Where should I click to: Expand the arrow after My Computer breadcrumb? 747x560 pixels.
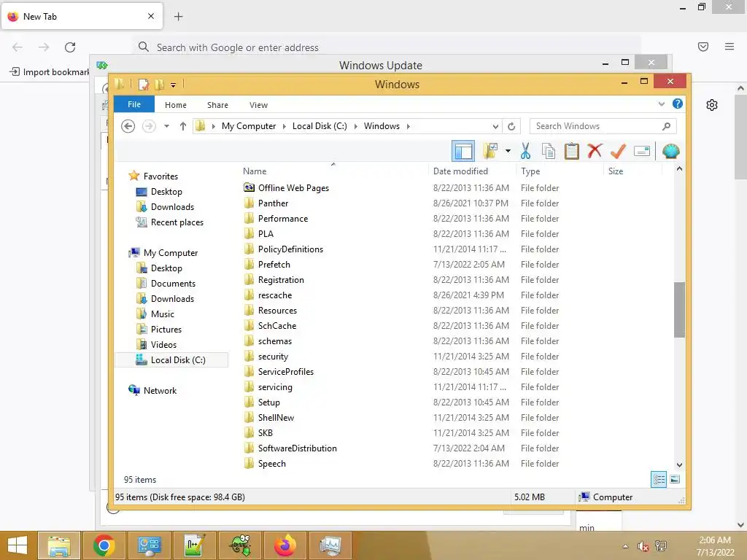284,126
